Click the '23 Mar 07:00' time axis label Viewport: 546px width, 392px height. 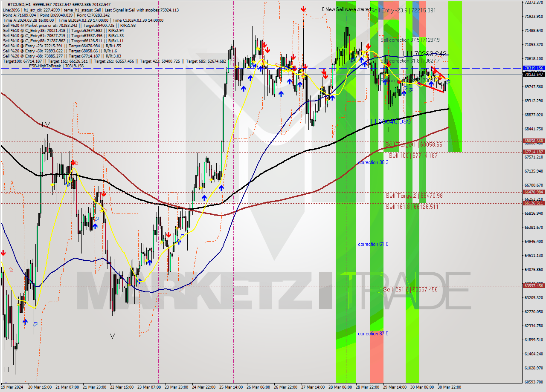149,387
